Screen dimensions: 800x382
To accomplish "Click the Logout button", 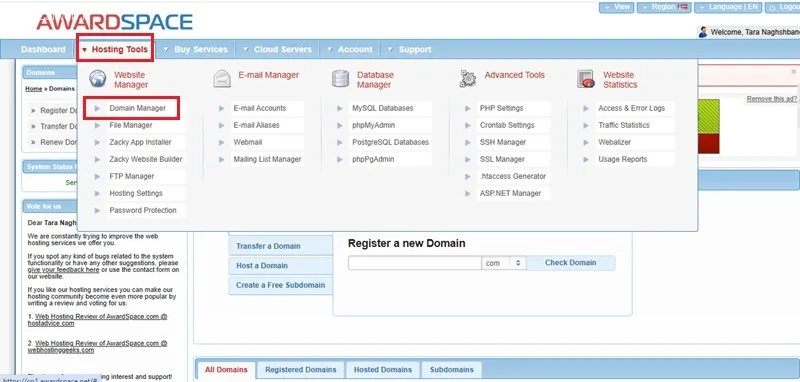I will coord(784,7).
